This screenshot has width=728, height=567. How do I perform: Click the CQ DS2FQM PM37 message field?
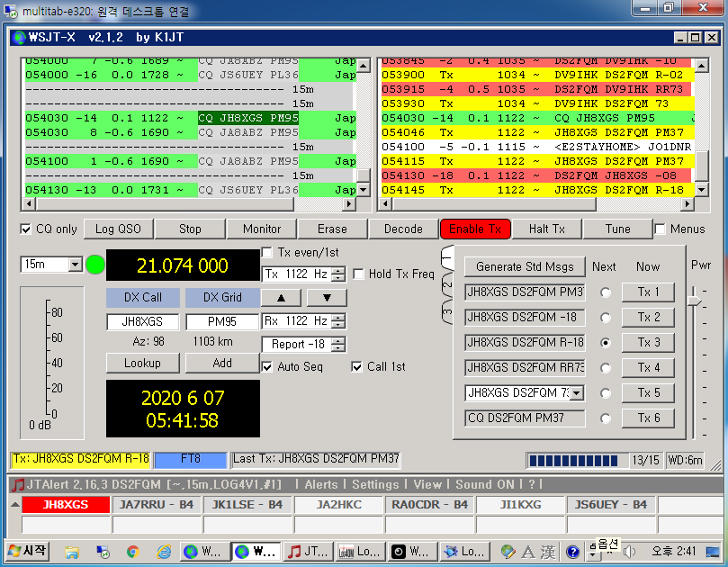(x=525, y=418)
